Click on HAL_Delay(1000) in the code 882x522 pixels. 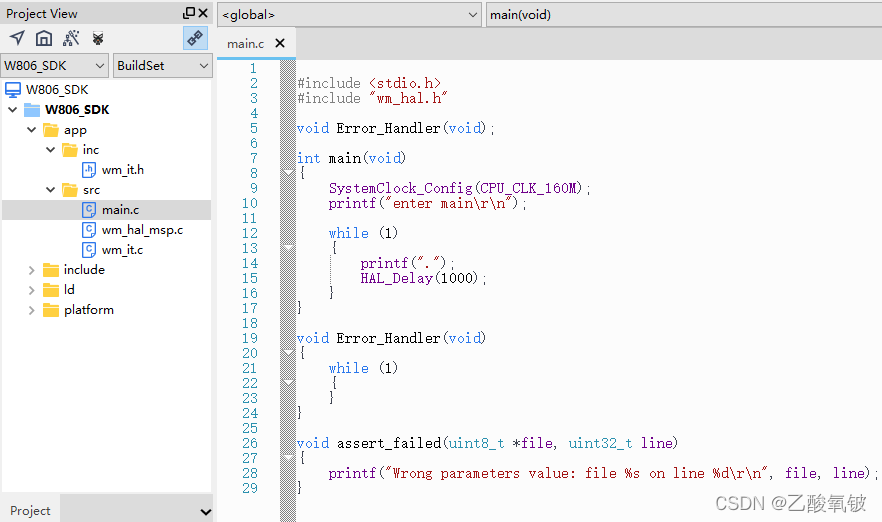pyautogui.click(x=420, y=278)
